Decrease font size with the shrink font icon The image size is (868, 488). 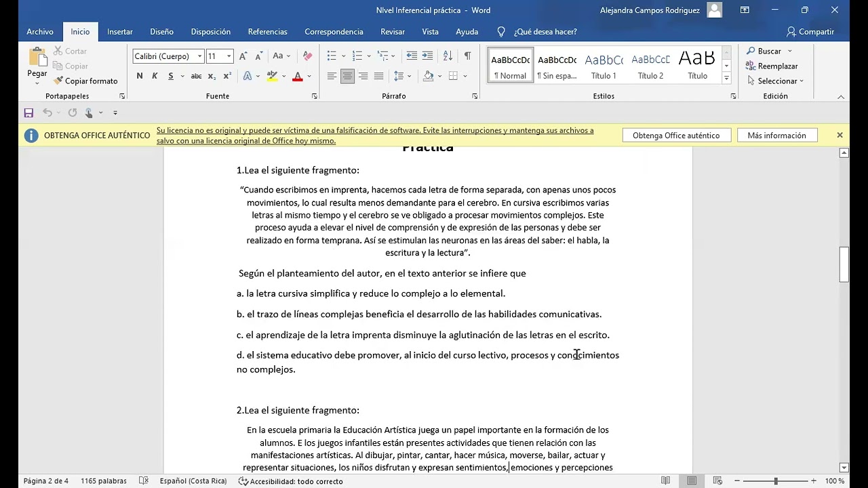point(259,56)
